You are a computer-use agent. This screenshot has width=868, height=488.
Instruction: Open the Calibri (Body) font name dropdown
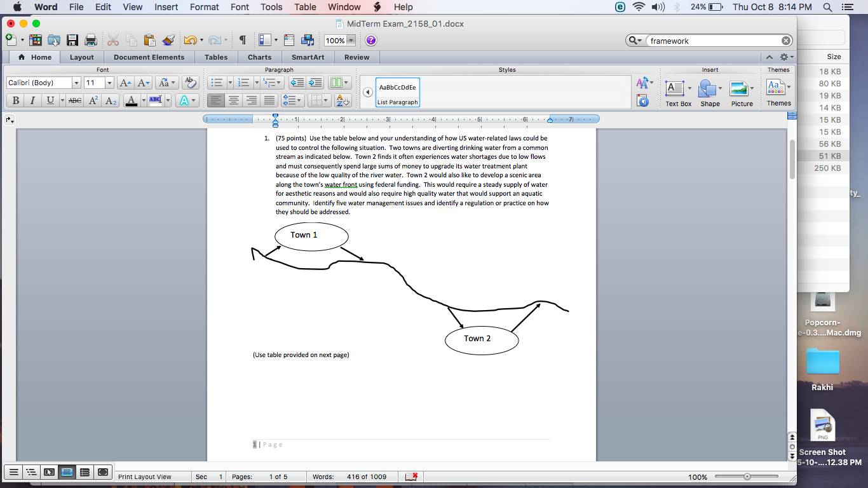[x=76, y=83]
